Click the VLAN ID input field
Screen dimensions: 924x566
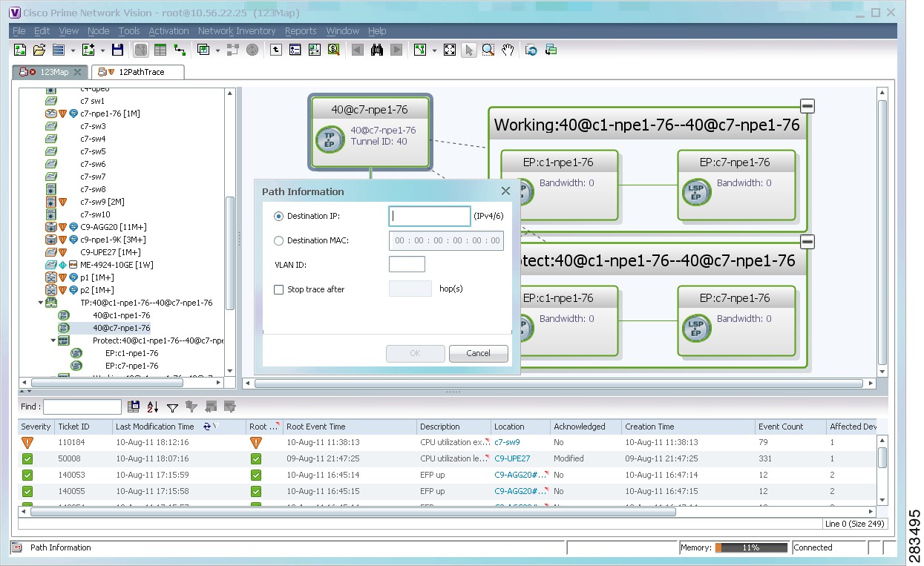pos(407,264)
